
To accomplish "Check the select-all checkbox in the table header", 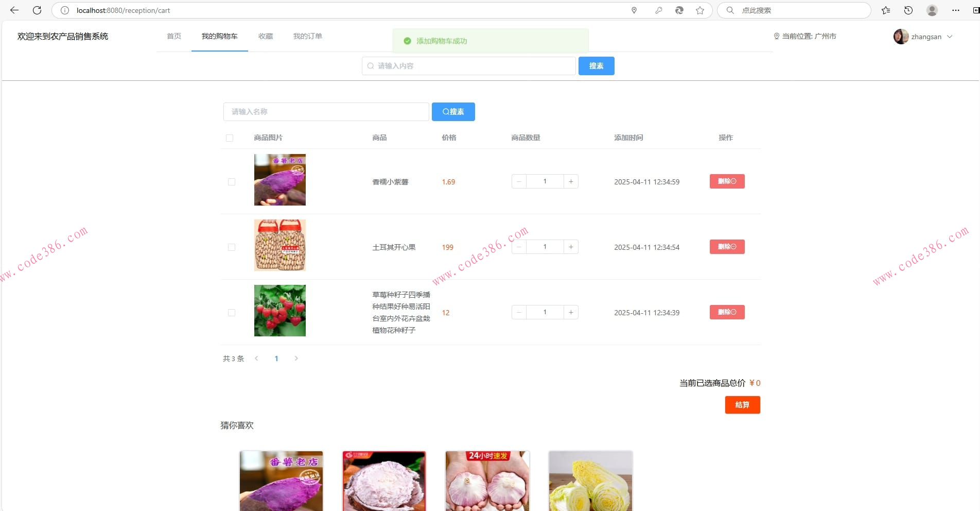I will point(229,138).
